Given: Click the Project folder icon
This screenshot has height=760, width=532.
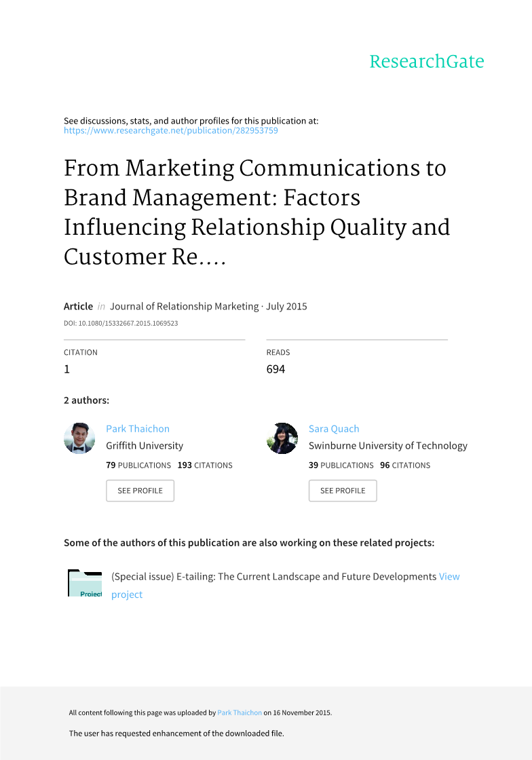Looking at the screenshot, I should pyautogui.click(x=85, y=583).
